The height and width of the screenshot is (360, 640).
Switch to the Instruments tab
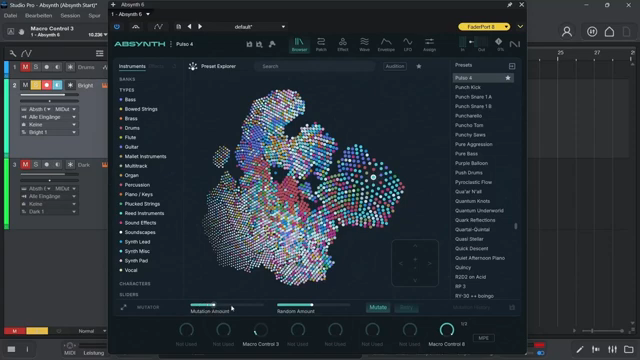pos(132,66)
